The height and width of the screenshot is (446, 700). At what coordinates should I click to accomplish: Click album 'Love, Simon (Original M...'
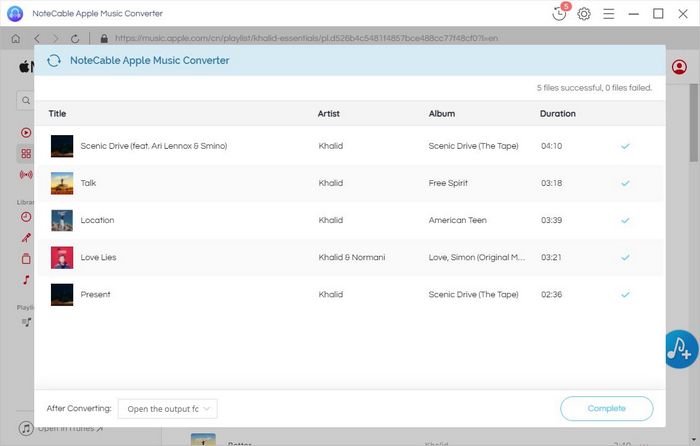click(477, 257)
